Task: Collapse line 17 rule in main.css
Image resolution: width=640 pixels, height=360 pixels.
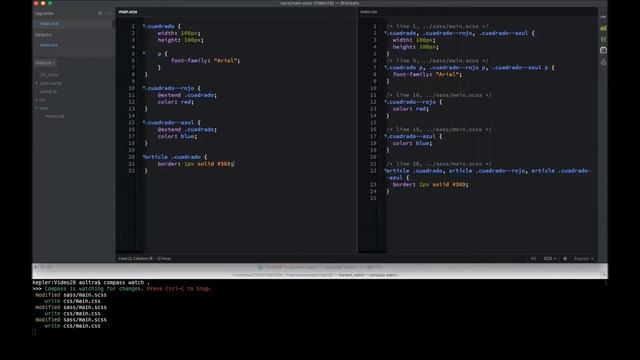Action: pos(386,136)
